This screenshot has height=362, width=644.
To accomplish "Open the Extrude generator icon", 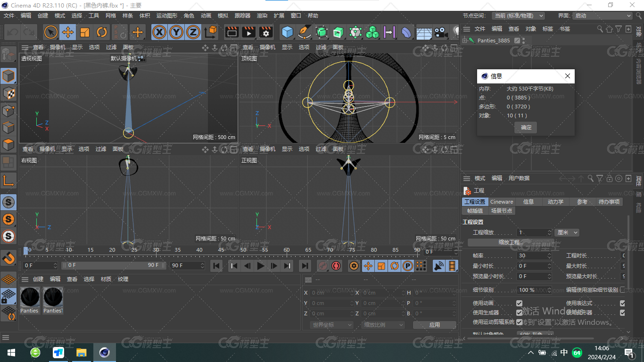I will pyautogui.click(x=338, y=32).
